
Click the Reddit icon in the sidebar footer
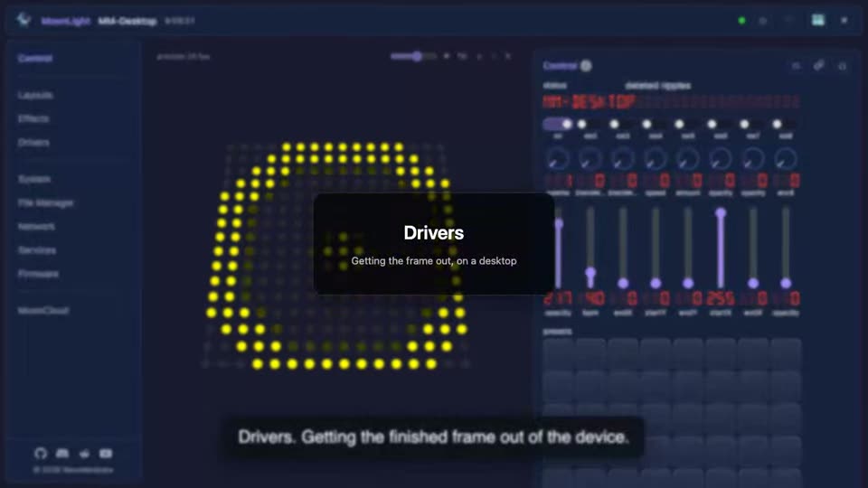tap(84, 454)
